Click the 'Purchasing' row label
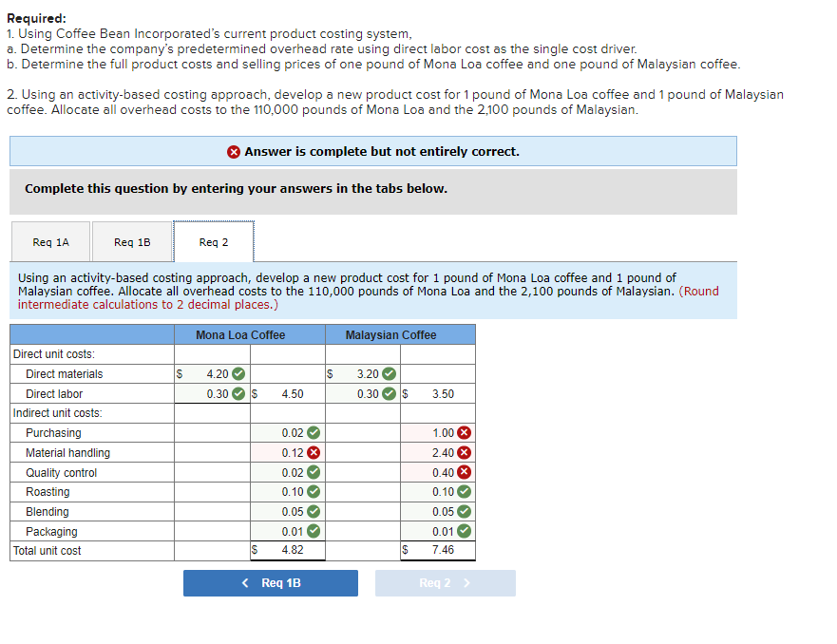Screen dimensions: 837x644 click(x=53, y=433)
